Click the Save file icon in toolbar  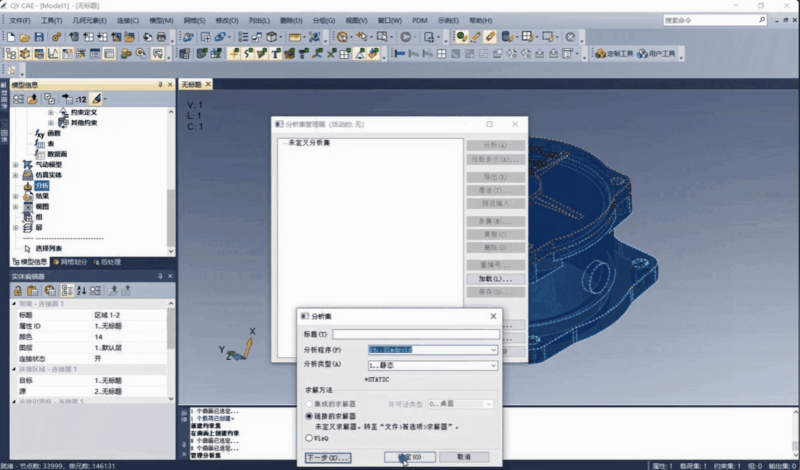click(x=39, y=37)
